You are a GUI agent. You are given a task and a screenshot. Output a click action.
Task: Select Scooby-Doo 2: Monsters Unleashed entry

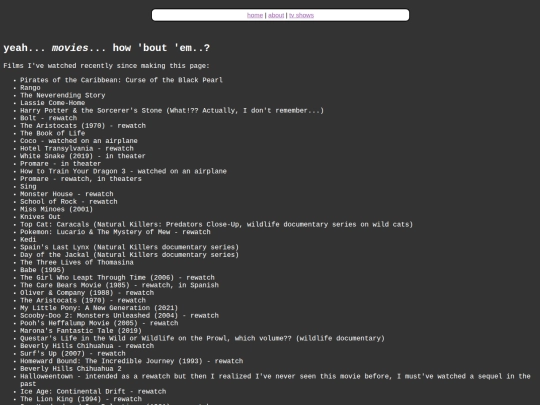(x=120, y=315)
